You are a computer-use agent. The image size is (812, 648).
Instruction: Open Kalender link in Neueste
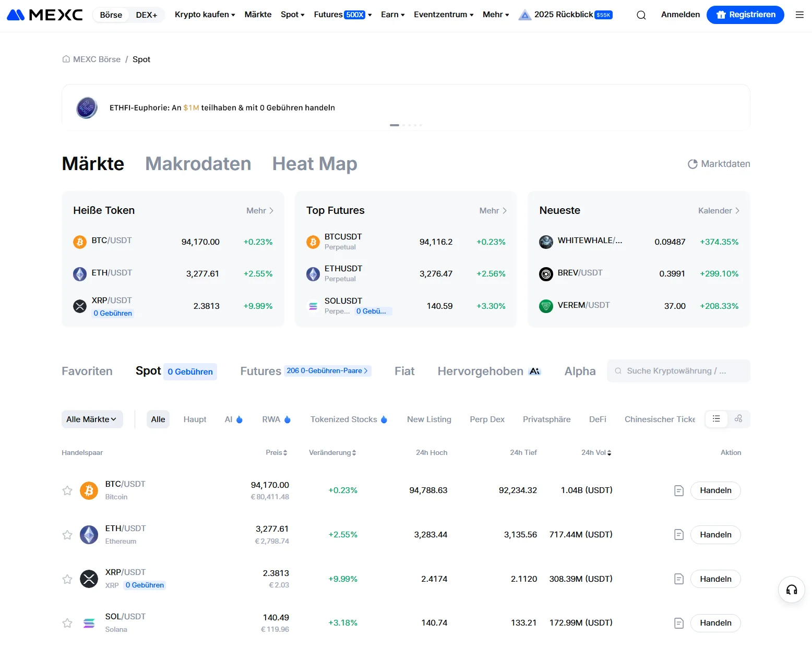coord(719,211)
